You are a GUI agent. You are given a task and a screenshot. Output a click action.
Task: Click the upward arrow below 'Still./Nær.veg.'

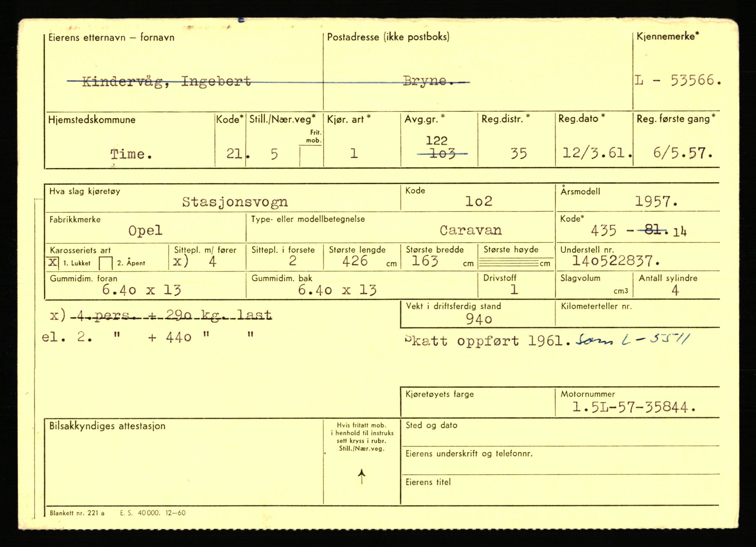pyautogui.click(x=362, y=477)
